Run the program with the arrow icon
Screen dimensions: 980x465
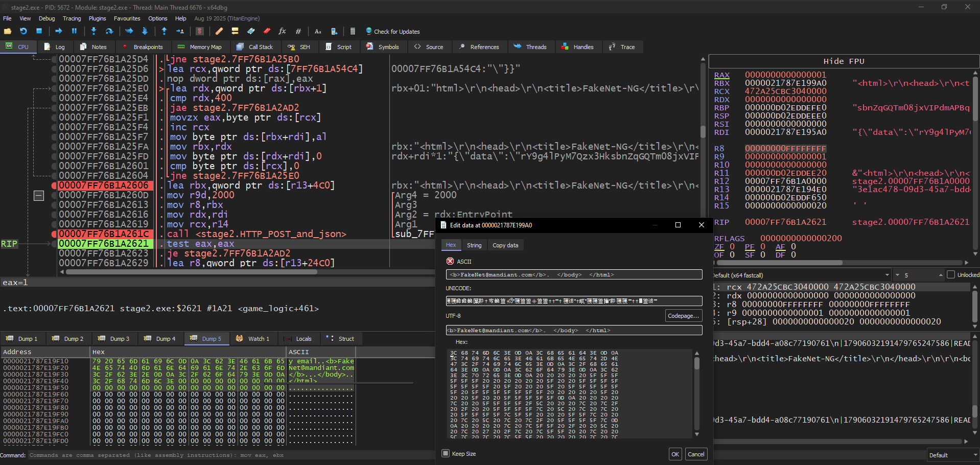pos(59,31)
